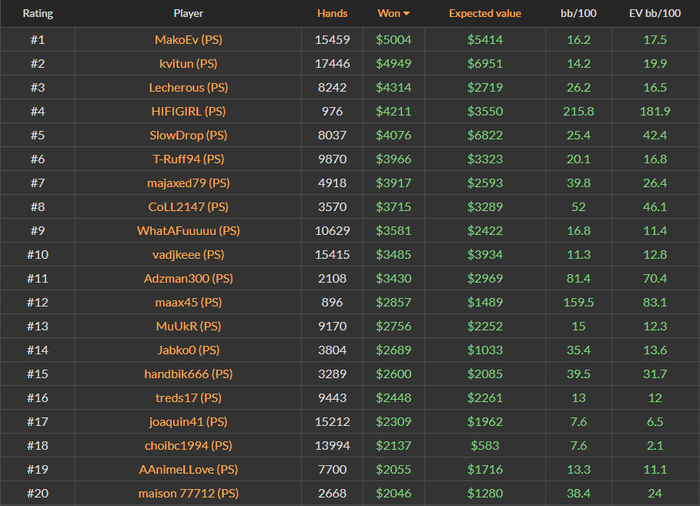The image size is (700, 506).
Task: Open WhatAFuuuuu (PS) profile link
Action: tap(188, 231)
